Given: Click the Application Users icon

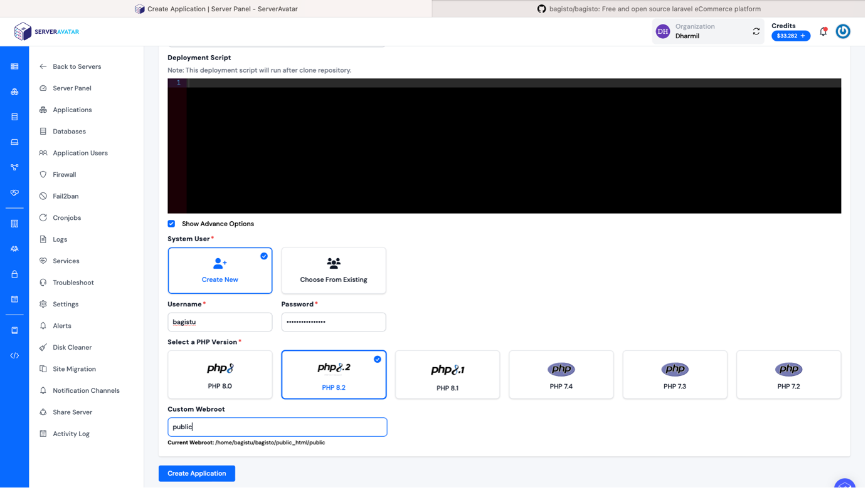Looking at the screenshot, I should tap(43, 154).
